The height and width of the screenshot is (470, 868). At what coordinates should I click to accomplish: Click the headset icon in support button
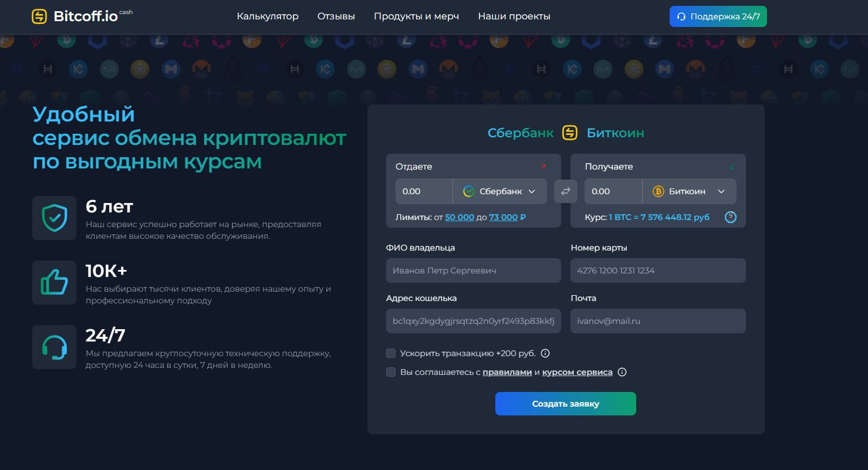coord(681,17)
